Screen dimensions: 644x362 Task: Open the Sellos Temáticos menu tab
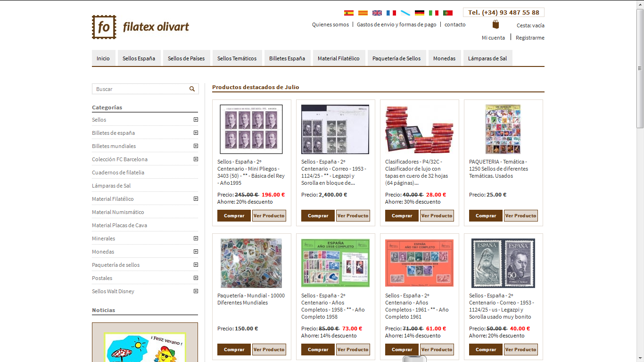[237, 58]
